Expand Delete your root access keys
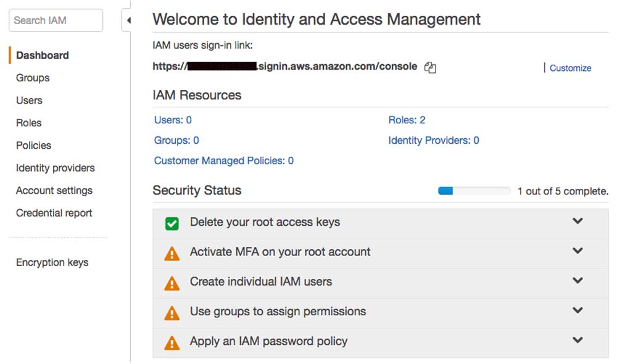Viewport: 617px width, 364px height. point(578,221)
